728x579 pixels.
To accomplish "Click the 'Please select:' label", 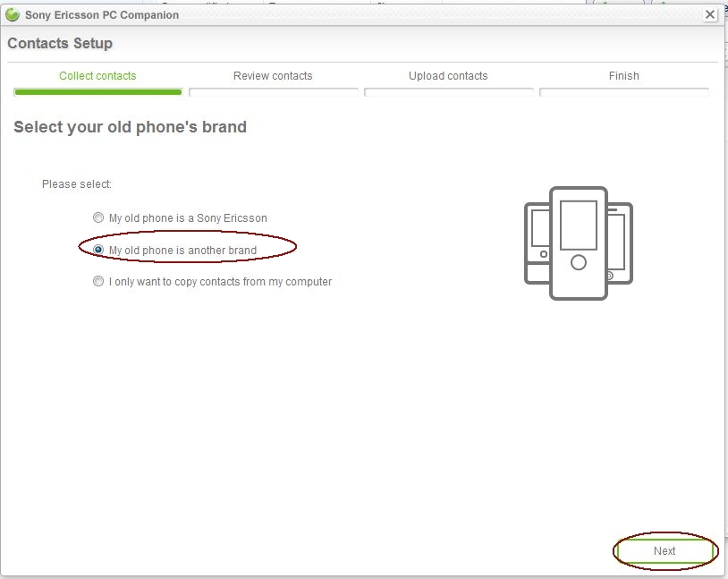I will (x=77, y=184).
